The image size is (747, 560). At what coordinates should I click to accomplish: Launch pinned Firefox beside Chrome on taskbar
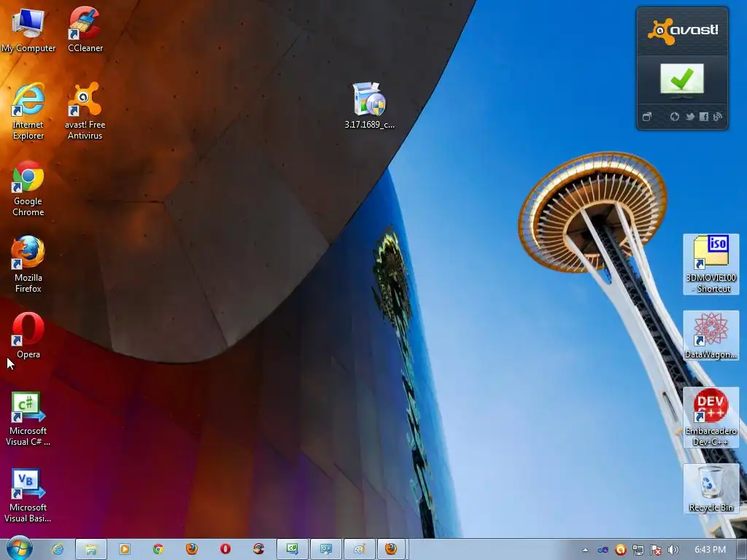tap(192, 549)
